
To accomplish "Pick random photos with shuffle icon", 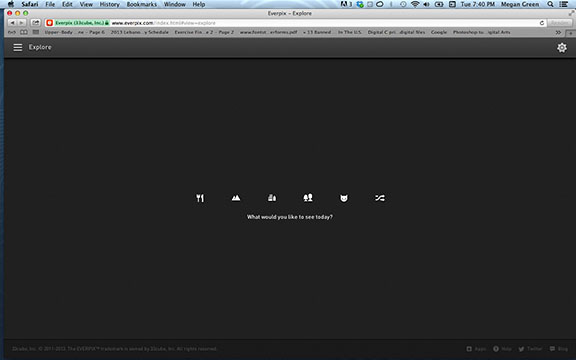I will coord(380,198).
